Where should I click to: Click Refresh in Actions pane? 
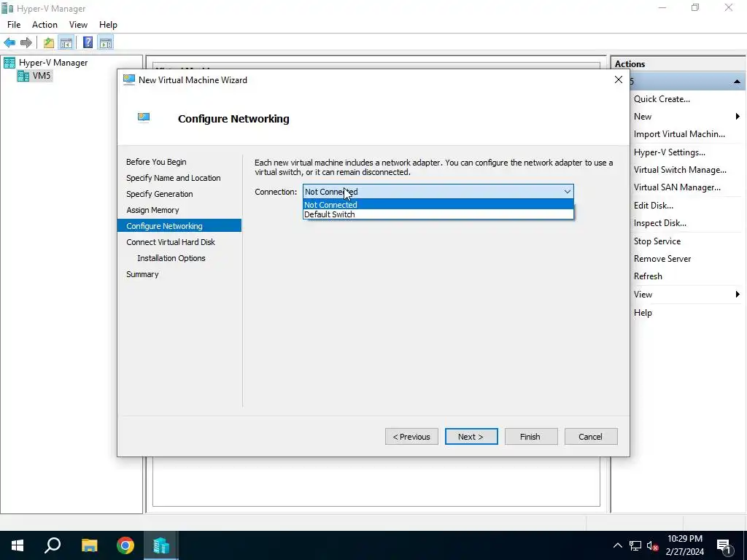coord(648,276)
